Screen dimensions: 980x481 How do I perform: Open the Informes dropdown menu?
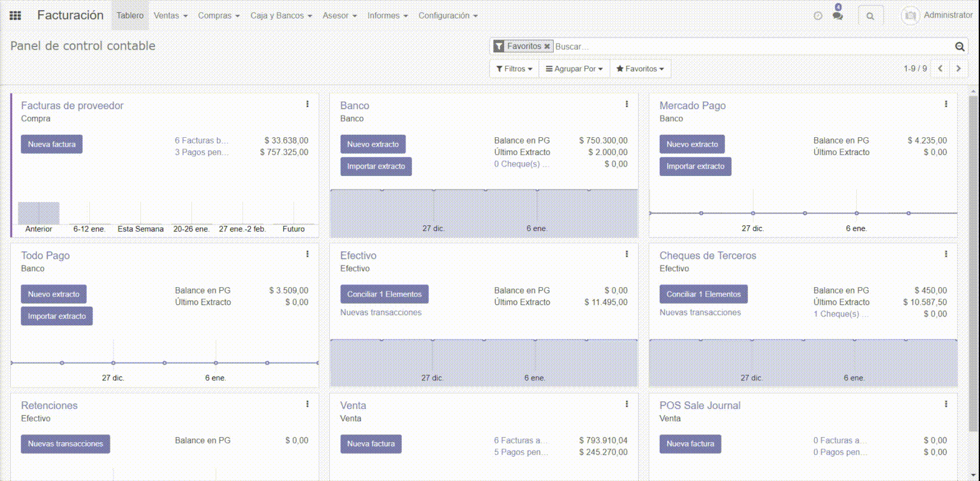tap(388, 15)
